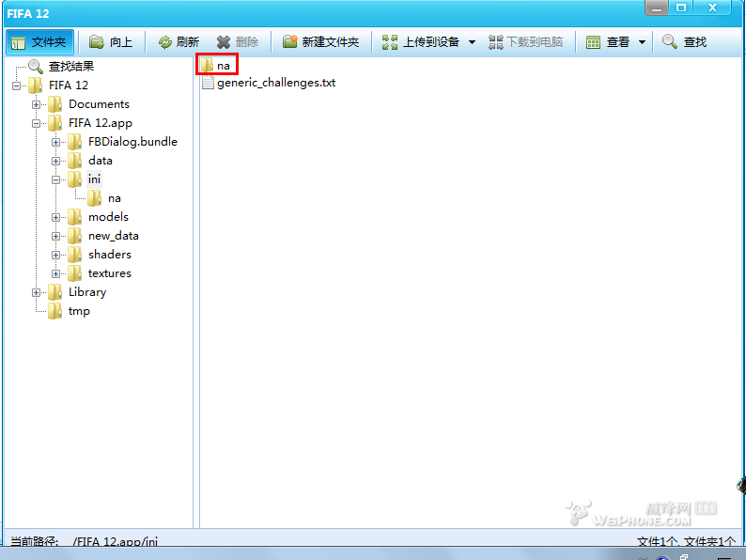Collapse the ini folder node
The image size is (746, 560).
pos(55,179)
